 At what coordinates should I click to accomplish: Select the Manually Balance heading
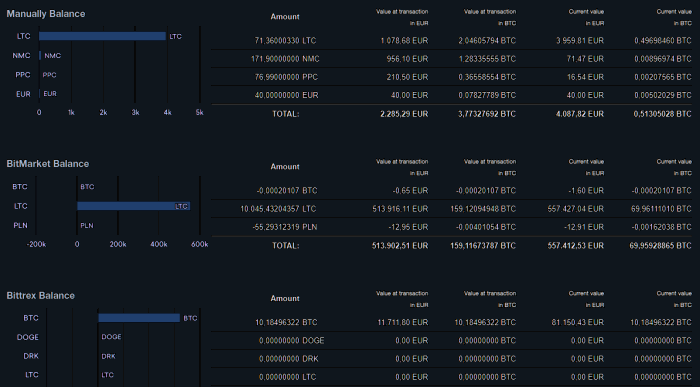[x=46, y=14]
